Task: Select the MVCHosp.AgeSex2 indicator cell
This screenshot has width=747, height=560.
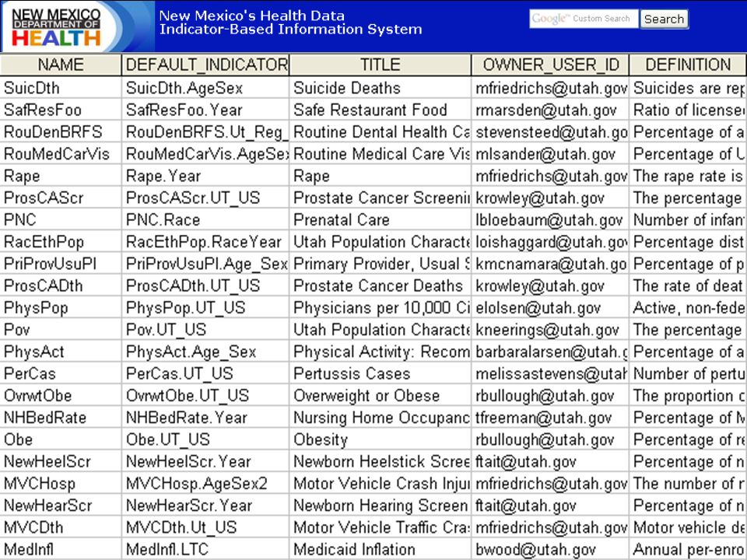Action: (205, 483)
